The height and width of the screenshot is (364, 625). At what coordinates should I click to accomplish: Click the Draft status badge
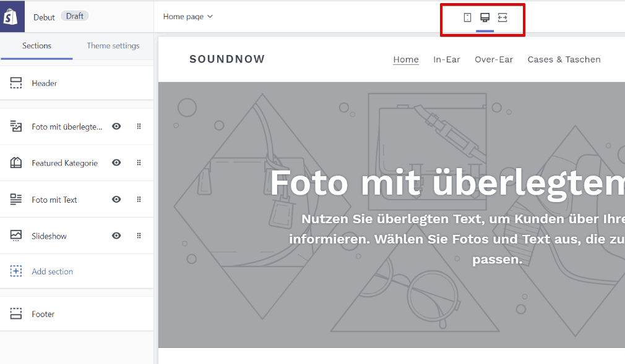coord(74,16)
